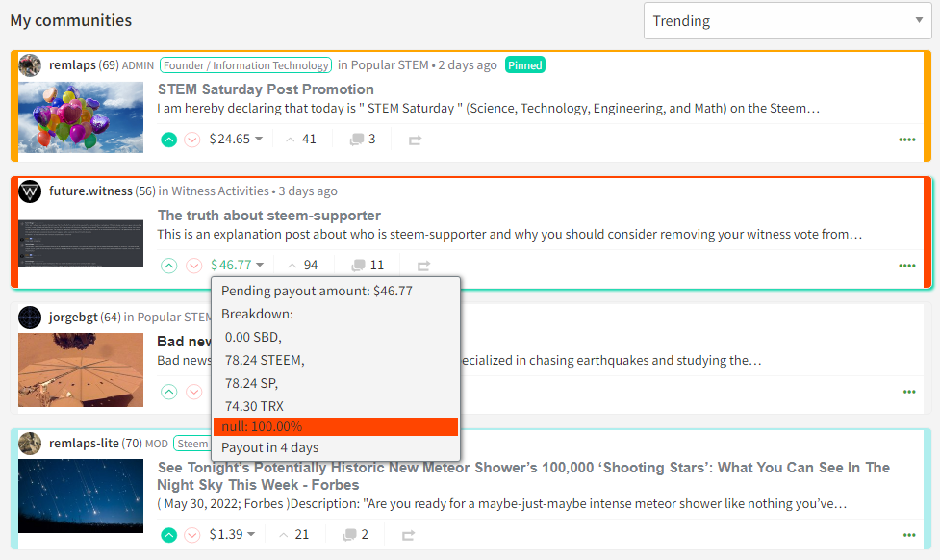Open more options for the Meteor Shower post
This screenshot has height=560, width=940.
(x=909, y=535)
